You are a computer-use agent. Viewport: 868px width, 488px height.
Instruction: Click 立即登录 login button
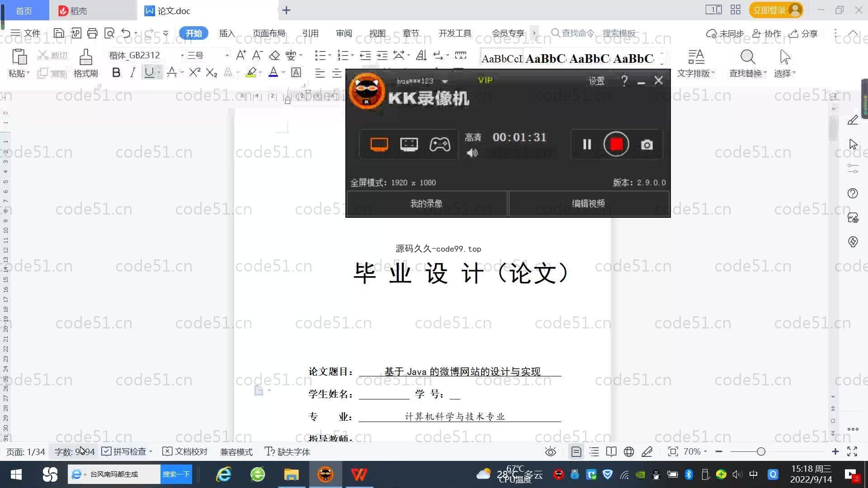[776, 10]
